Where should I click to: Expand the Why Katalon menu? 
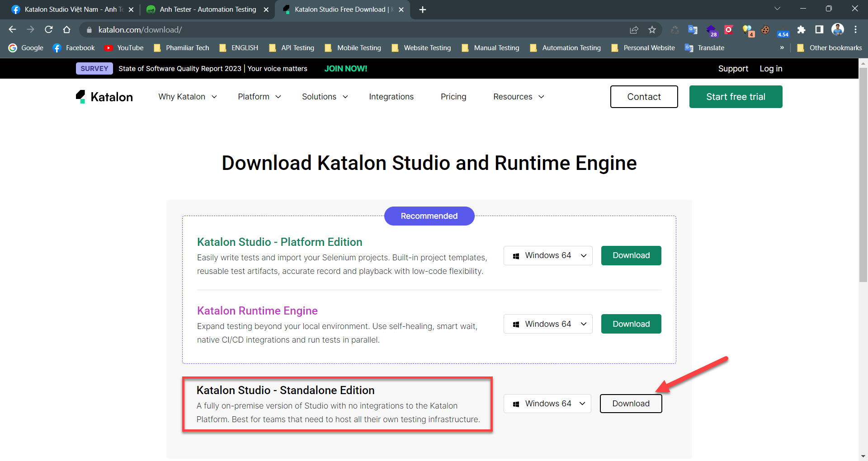click(188, 97)
